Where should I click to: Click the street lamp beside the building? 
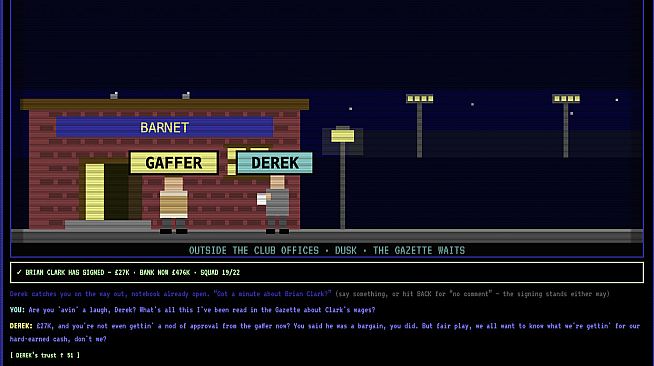(342, 178)
